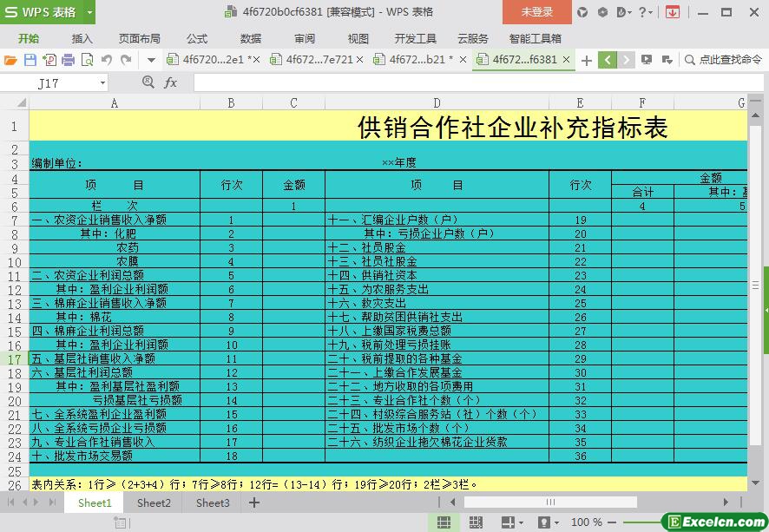Go to previous document tab green arrow
The height and width of the screenshot is (532, 769).
pos(608,60)
